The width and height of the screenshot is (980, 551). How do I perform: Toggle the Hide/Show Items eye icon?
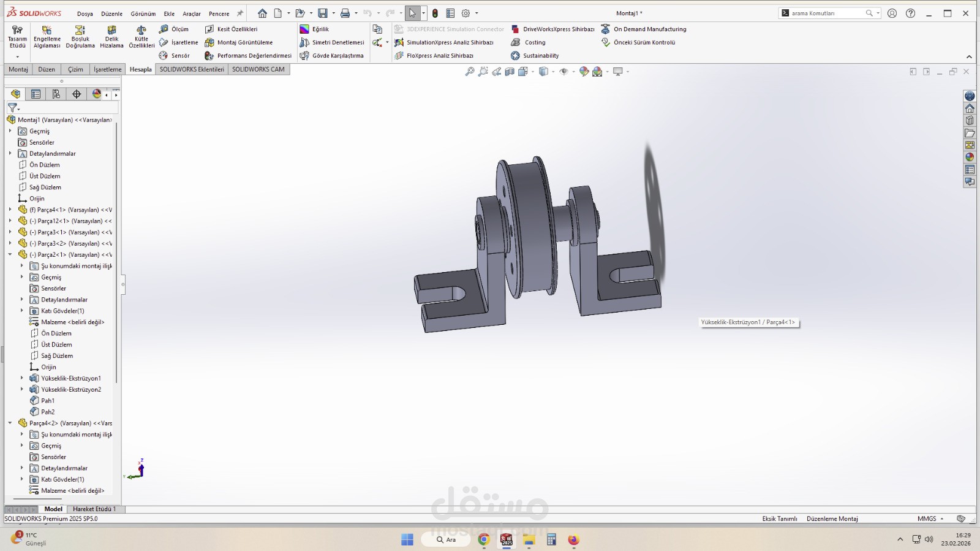pyautogui.click(x=564, y=72)
